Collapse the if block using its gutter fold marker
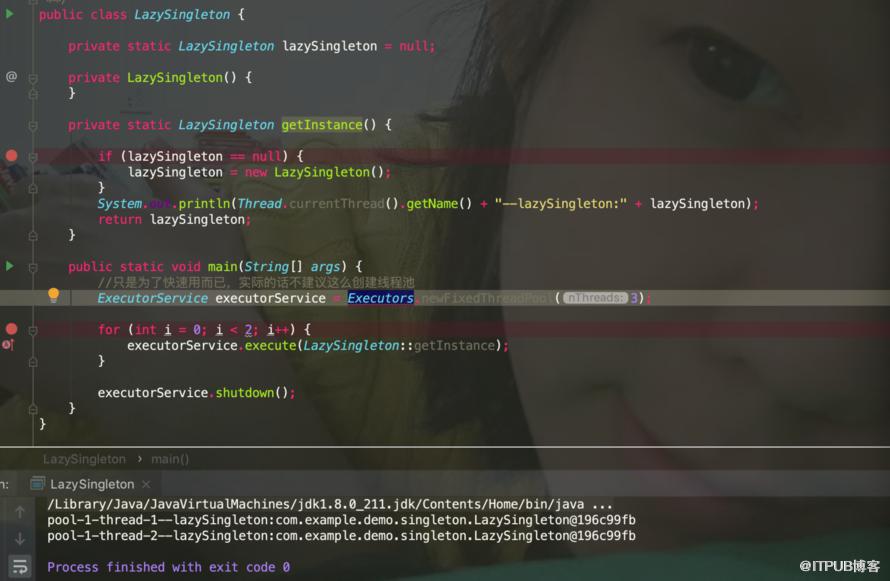 33,157
